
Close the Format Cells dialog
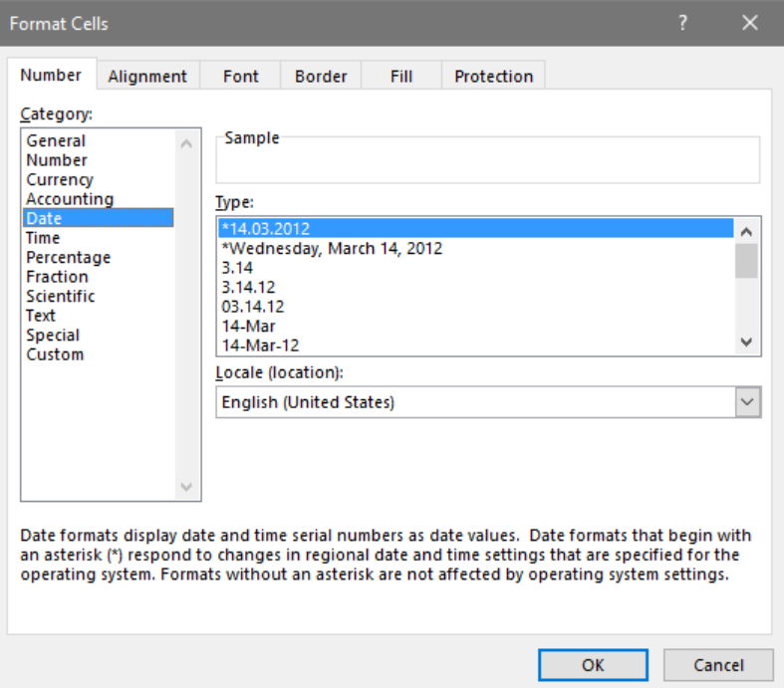coord(749,23)
